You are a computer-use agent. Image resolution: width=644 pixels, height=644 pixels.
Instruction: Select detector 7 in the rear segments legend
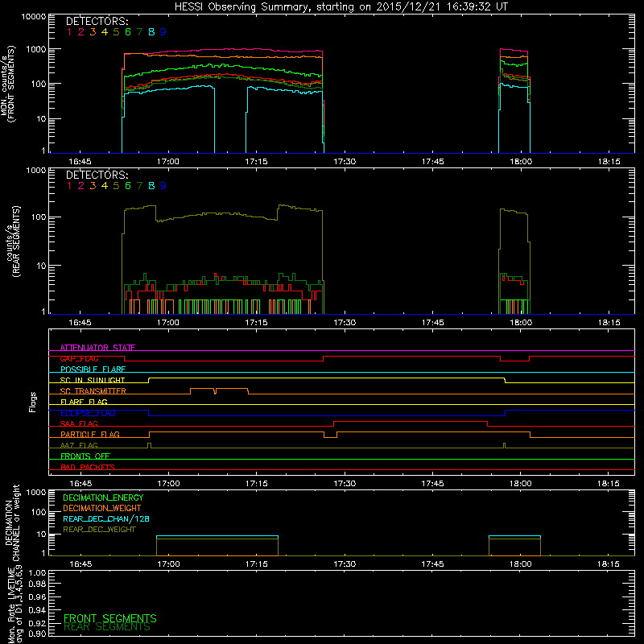click(x=139, y=186)
